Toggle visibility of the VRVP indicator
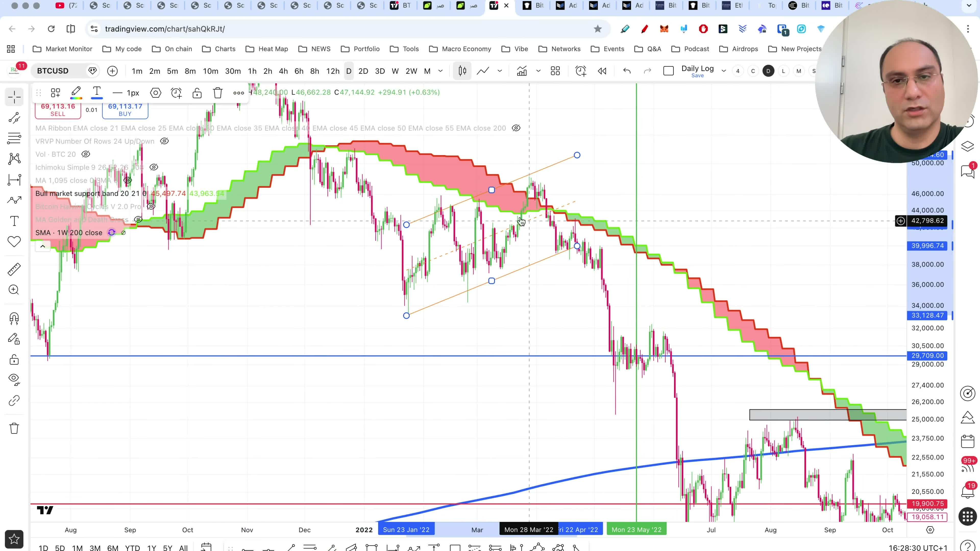The width and height of the screenshot is (980, 551). pyautogui.click(x=164, y=141)
